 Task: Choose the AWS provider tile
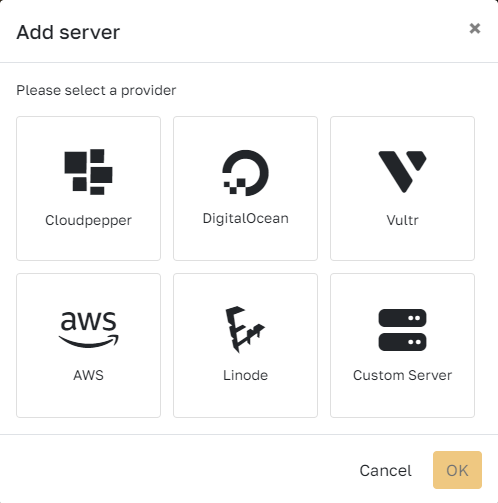88,345
